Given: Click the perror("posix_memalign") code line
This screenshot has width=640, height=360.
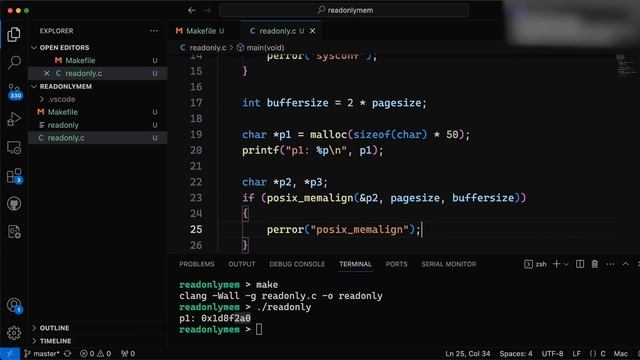Looking at the screenshot, I should tap(344, 230).
